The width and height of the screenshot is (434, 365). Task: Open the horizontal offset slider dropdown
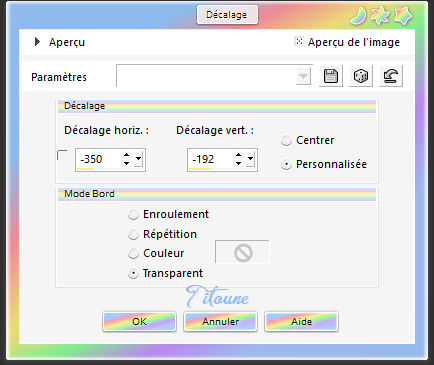coord(139,159)
